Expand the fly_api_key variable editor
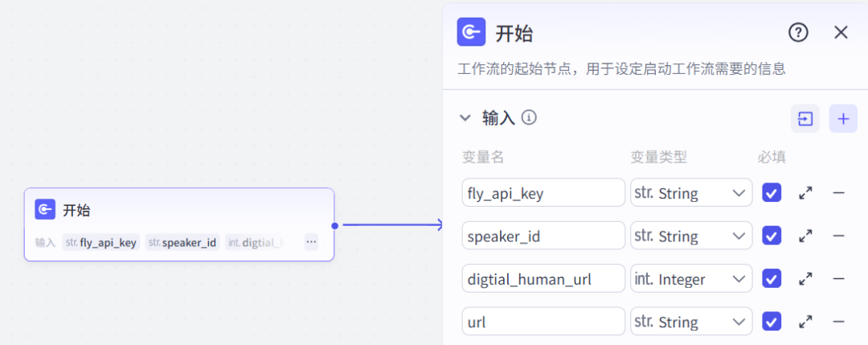This screenshot has height=345, width=868. point(805,193)
